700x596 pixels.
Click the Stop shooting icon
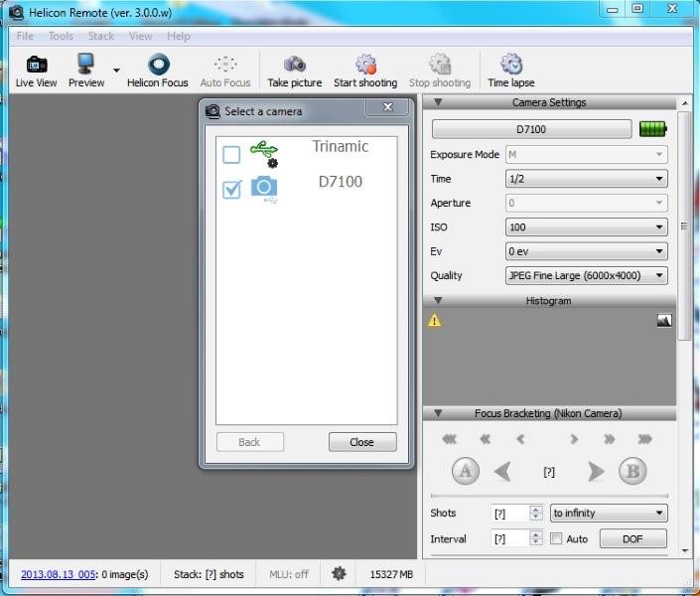[440, 72]
